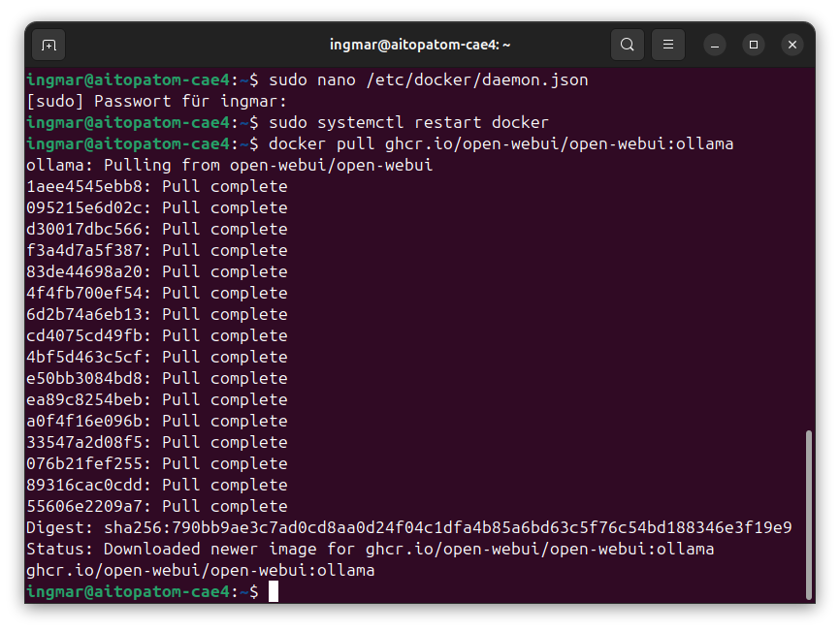This screenshot has width=840, height=631.
Task: Click the window title ingmar@aitopatom-cae4
Action: (x=420, y=44)
